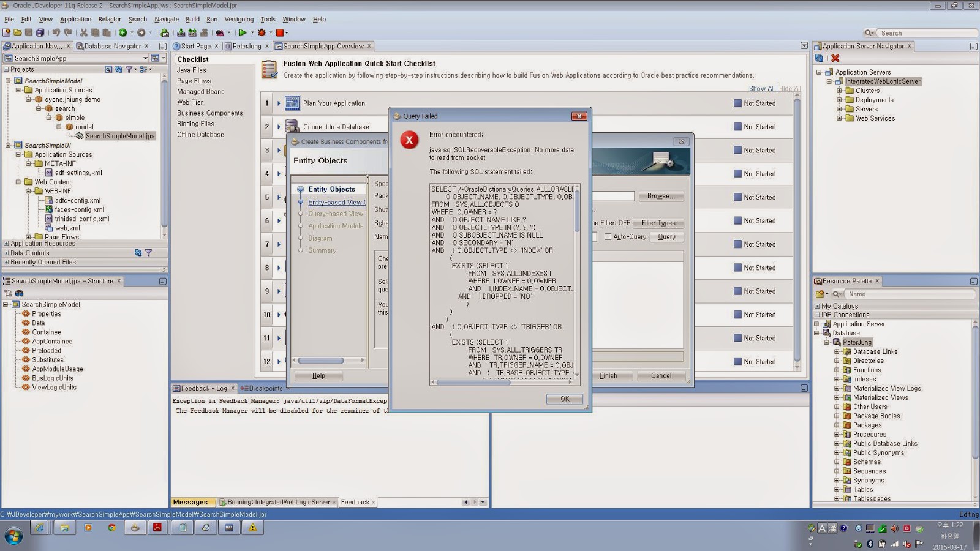Select IntegratedWebLogicServer node
This screenshot has height=551, width=980.
[883, 81]
